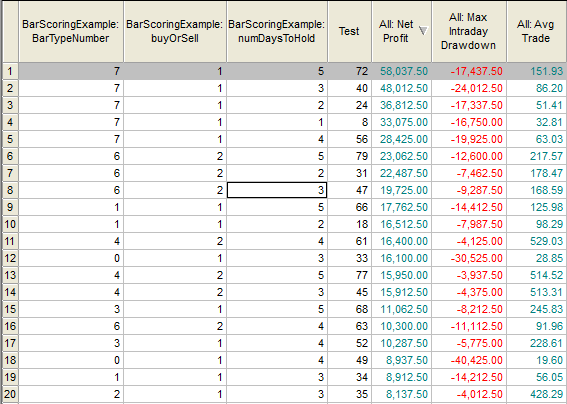The image size is (567, 404).
Task: Sort by buyOrSell column header
Action: (x=175, y=31)
